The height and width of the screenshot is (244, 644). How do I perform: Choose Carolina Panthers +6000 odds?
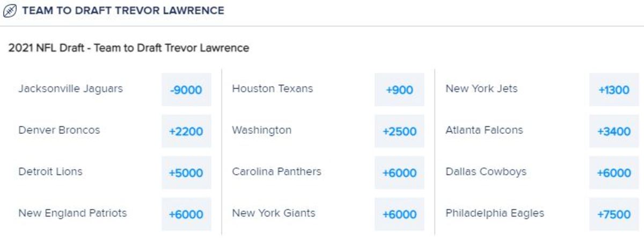pyautogui.click(x=399, y=173)
